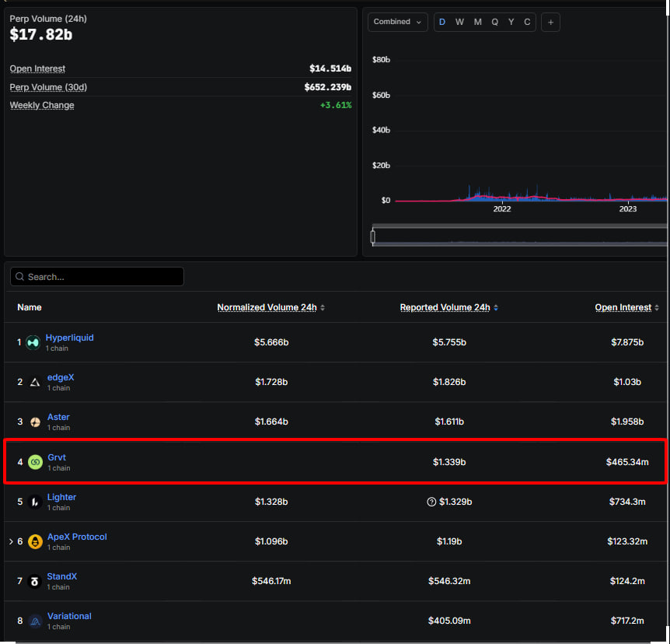Click the Variational protocol logo

pyautogui.click(x=35, y=621)
